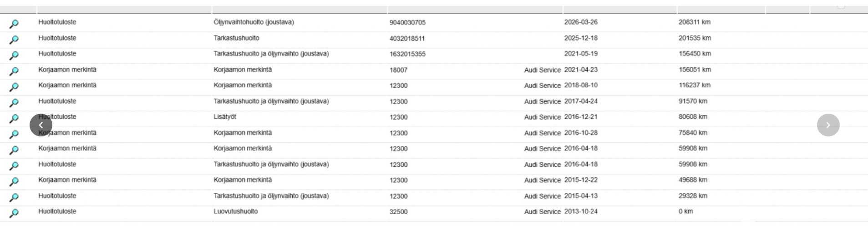The image size is (868, 246).
Task: Go to previous image with left arrow
Action: (x=41, y=125)
